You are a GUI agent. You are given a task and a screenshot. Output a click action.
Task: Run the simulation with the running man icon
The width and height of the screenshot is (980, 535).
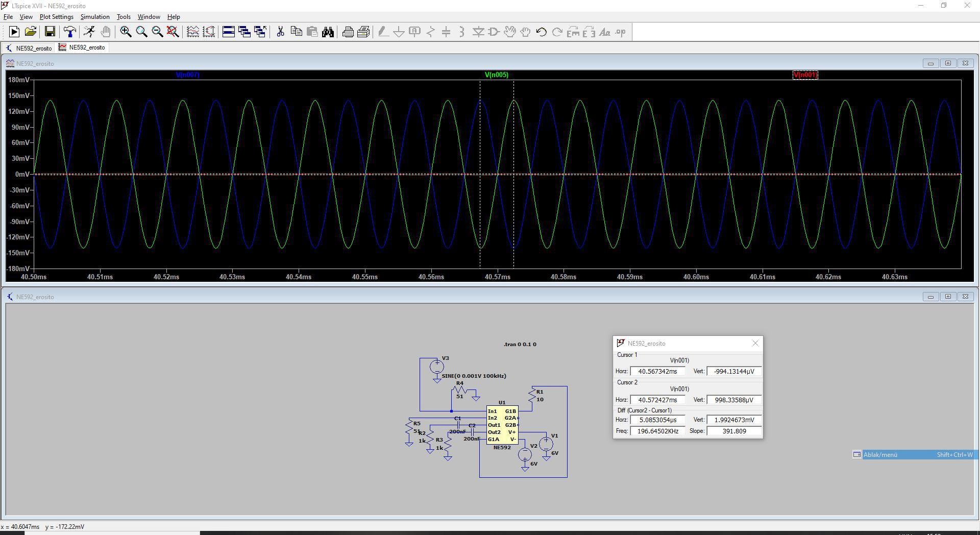tap(89, 32)
